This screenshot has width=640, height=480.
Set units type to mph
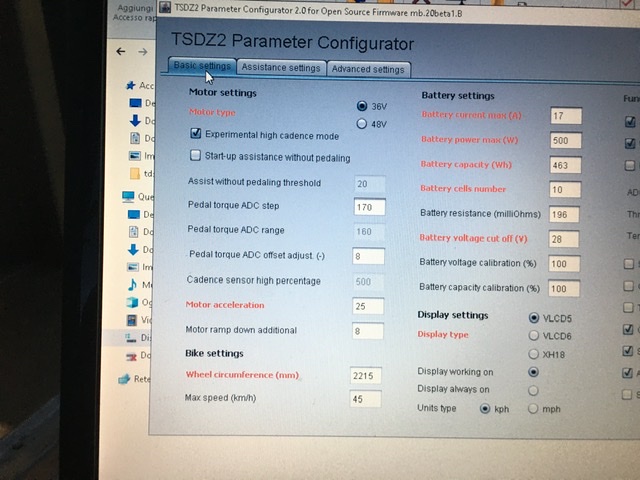533,409
